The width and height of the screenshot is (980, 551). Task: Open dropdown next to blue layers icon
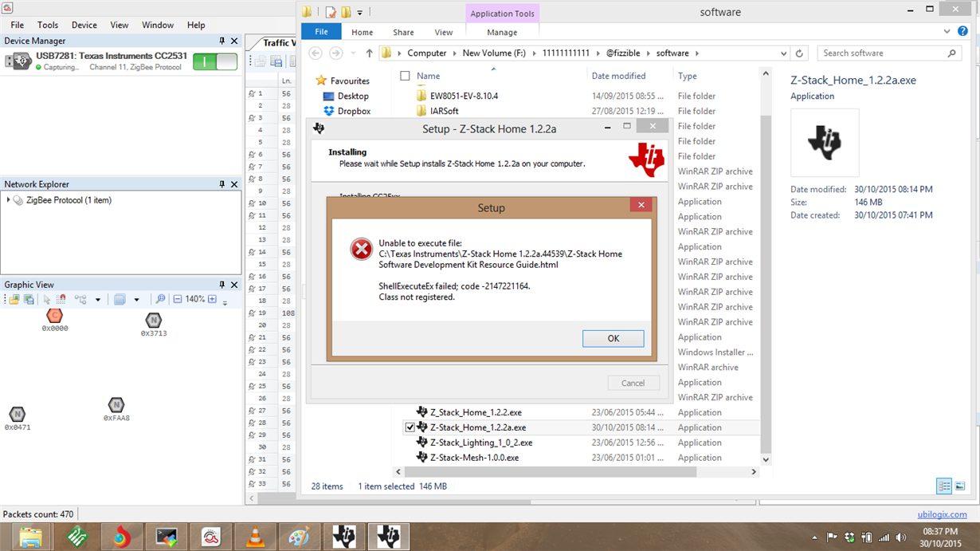click(136, 300)
